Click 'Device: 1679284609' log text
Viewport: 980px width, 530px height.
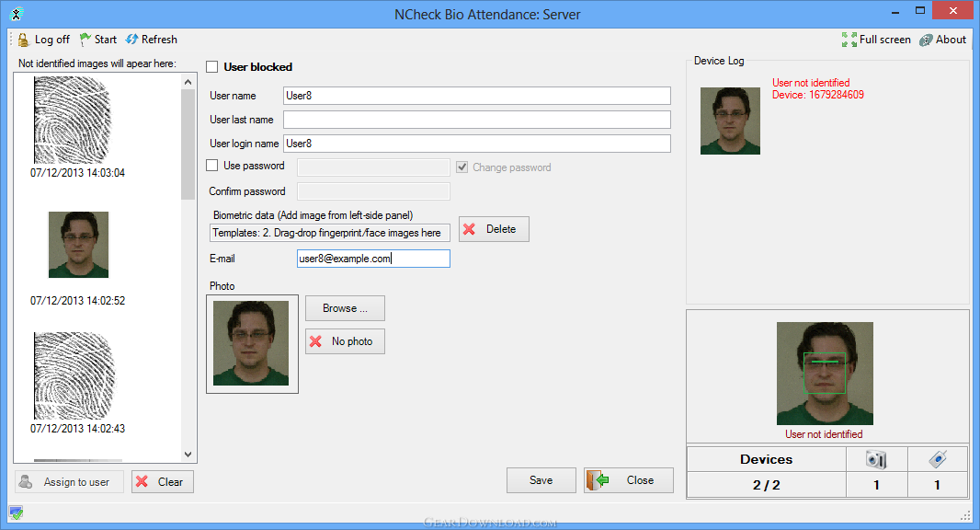pos(818,95)
